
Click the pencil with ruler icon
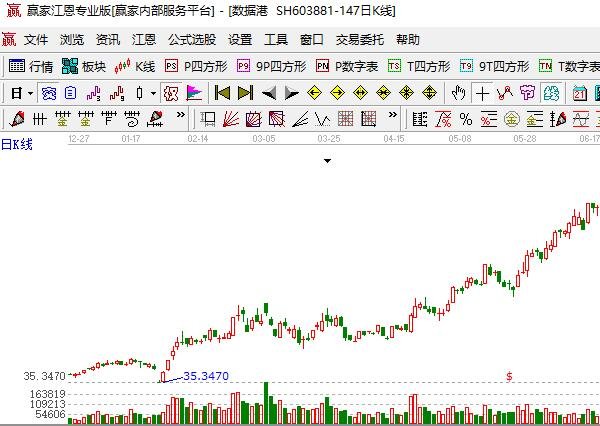tap(155, 119)
